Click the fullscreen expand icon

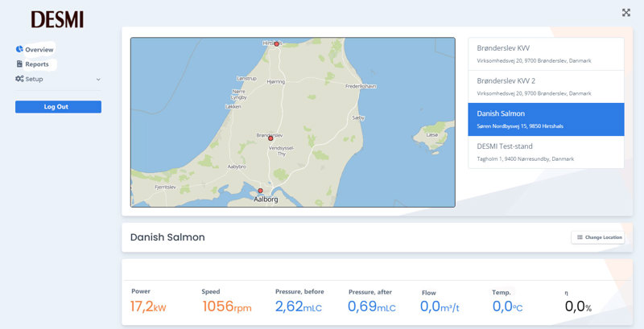coord(626,13)
